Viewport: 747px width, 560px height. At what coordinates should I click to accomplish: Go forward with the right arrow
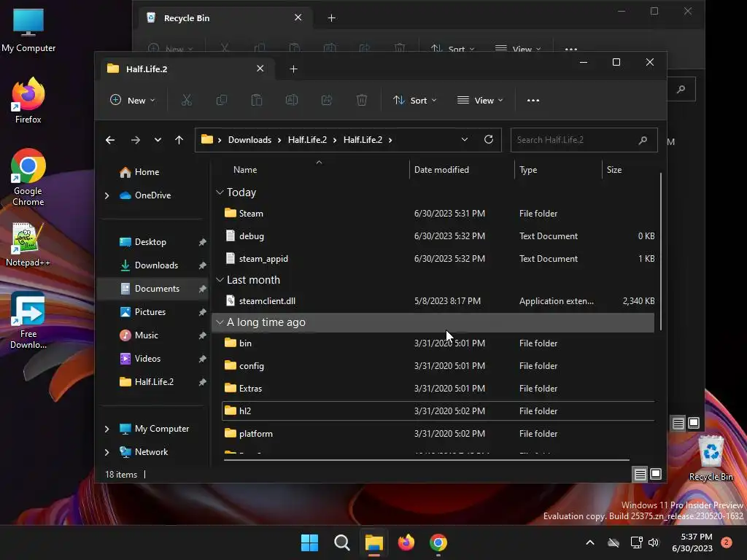[136, 140]
